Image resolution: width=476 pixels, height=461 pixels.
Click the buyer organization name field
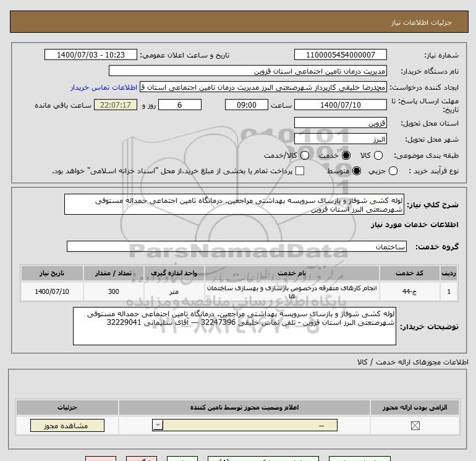click(x=248, y=71)
